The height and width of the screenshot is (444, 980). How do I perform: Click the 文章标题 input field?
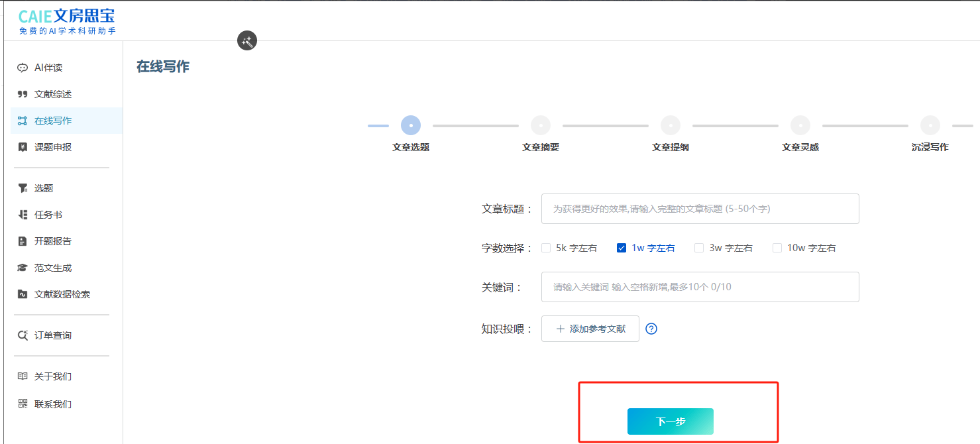pos(700,208)
